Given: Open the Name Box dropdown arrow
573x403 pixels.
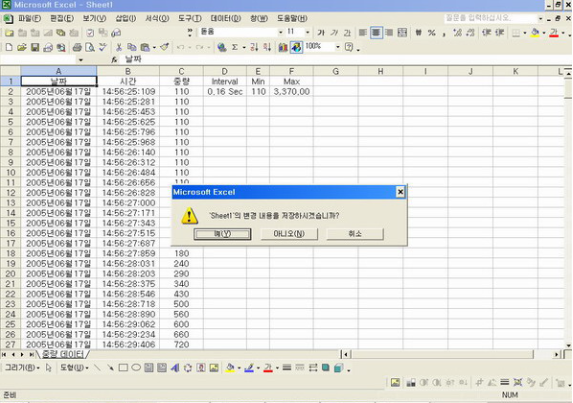Looking at the screenshot, I should point(81,60).
